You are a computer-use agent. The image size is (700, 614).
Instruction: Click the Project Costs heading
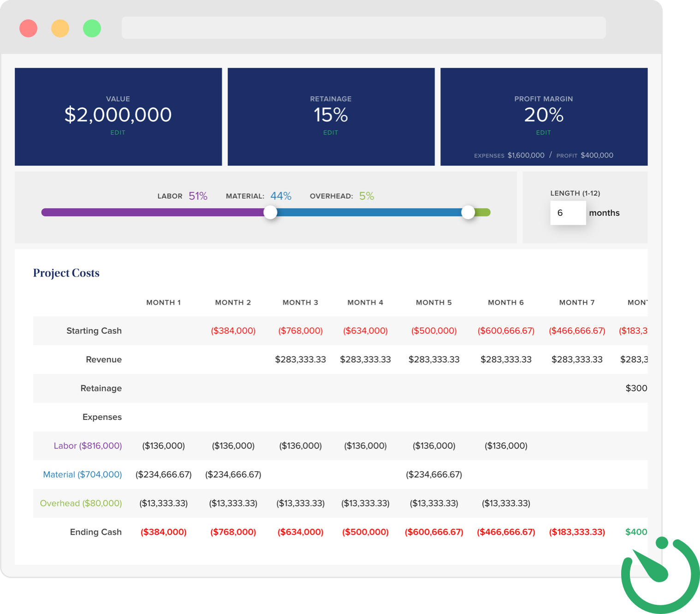[x=66, y=272]
